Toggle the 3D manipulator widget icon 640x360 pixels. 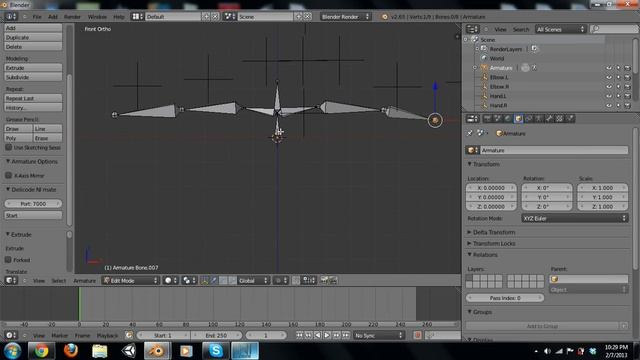(x=204, y=280)
